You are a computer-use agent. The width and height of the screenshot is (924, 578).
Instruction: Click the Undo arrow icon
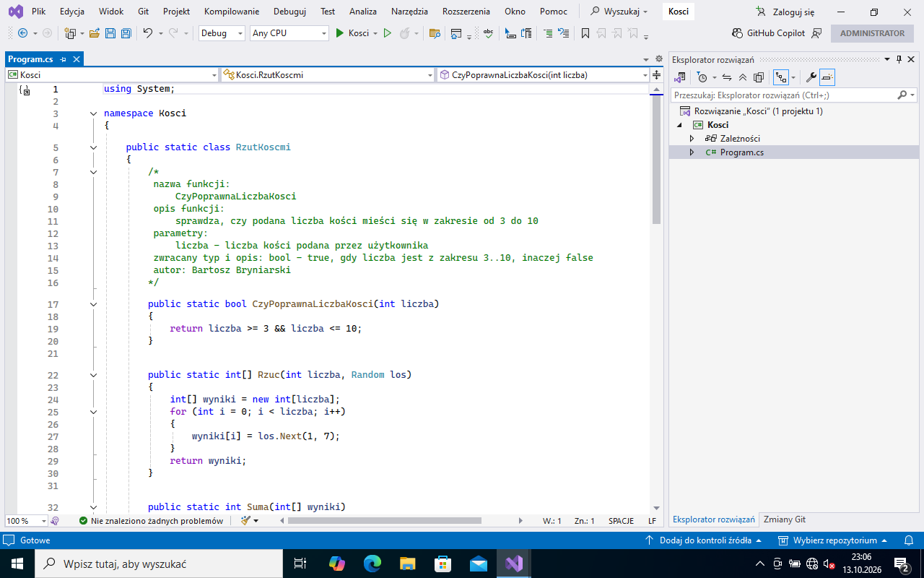click(147, 33)
